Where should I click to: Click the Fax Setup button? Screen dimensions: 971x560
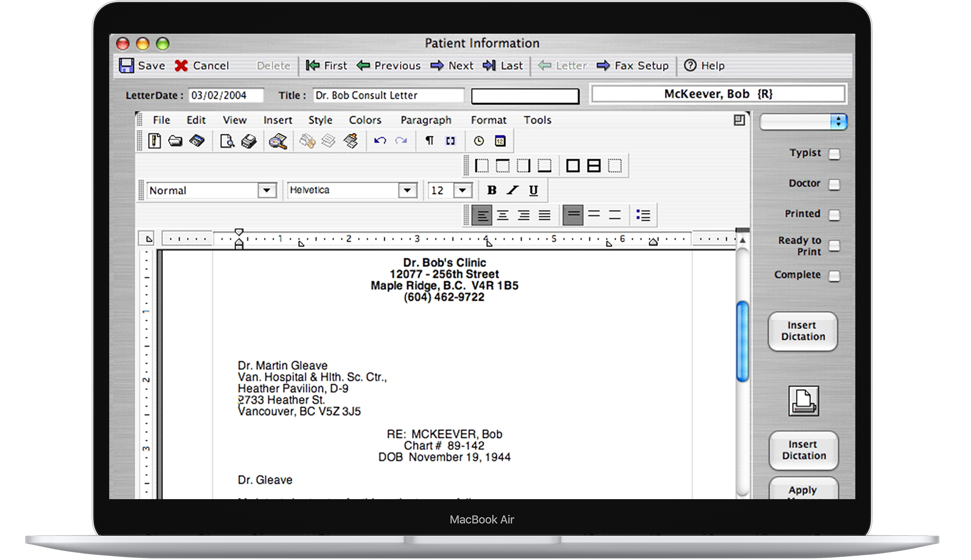[633, 66]
